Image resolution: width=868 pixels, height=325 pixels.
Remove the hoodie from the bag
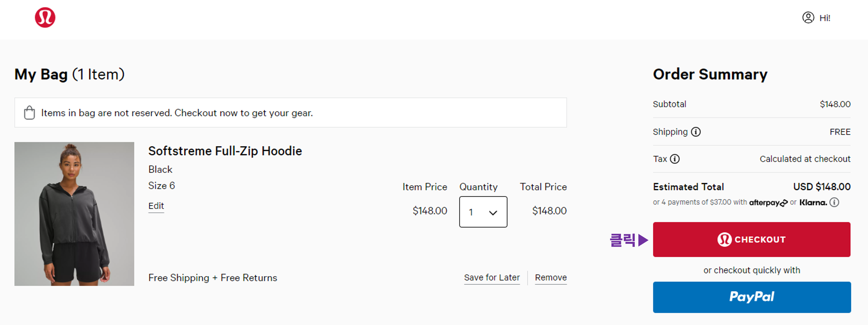(x=551, y=278)
